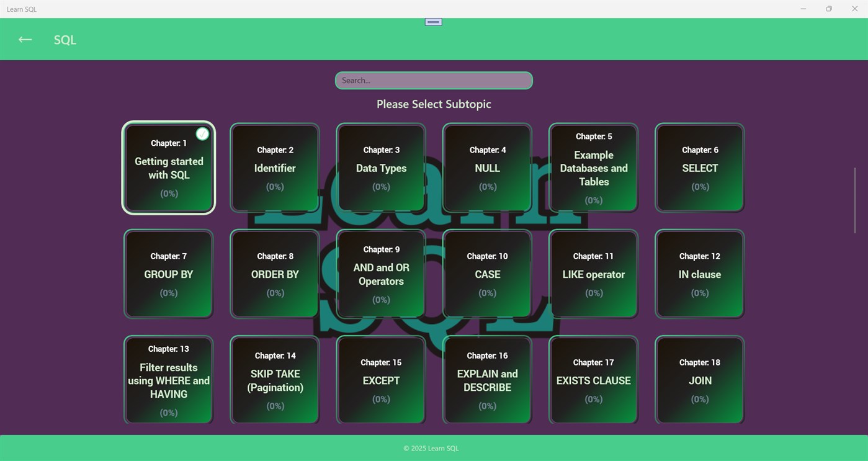Click the completion checkmark on Chapter 1
868x461 pixels.
pos(202,133)
